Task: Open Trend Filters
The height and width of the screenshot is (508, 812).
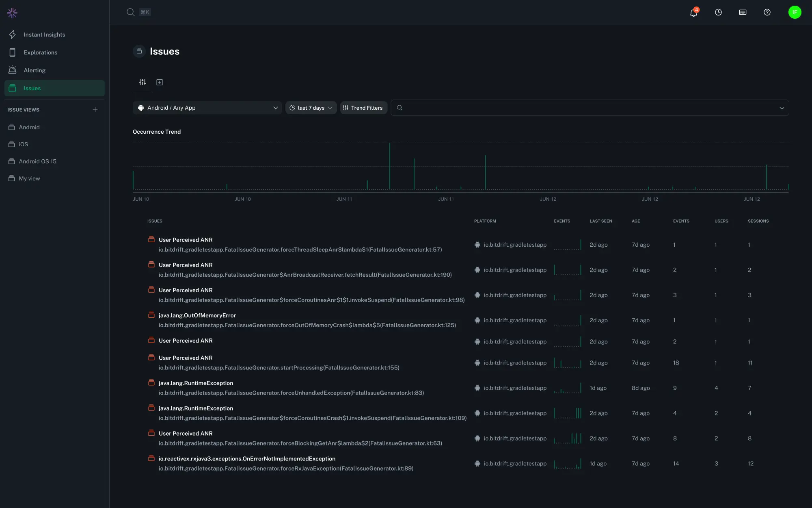Action: tap(363, 108)
